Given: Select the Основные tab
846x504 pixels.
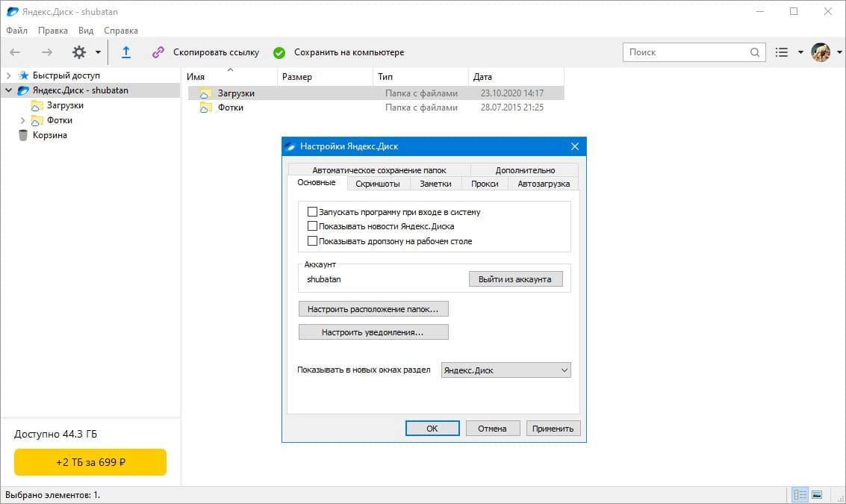Looking at the screenshot, I should tap(317, 183).
